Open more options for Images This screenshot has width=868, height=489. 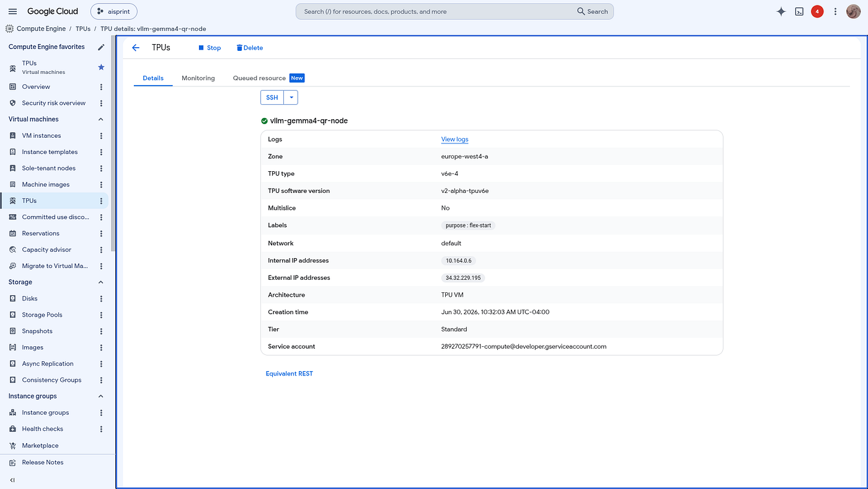coord(102,348)
